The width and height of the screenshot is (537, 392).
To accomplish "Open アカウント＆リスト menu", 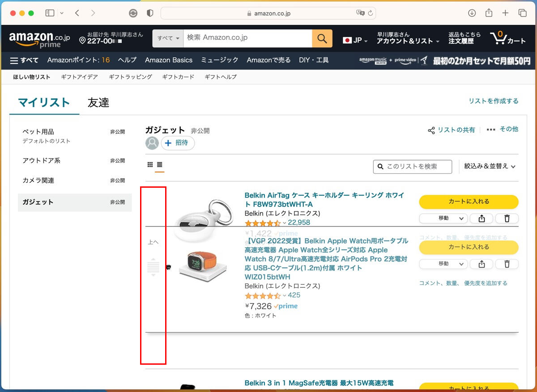I will click(408, 38).
